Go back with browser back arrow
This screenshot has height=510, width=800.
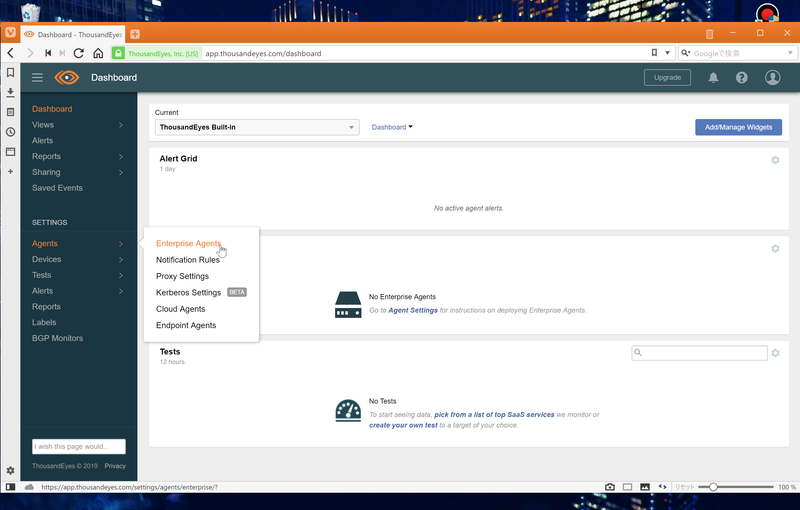[x=11, y=53]
